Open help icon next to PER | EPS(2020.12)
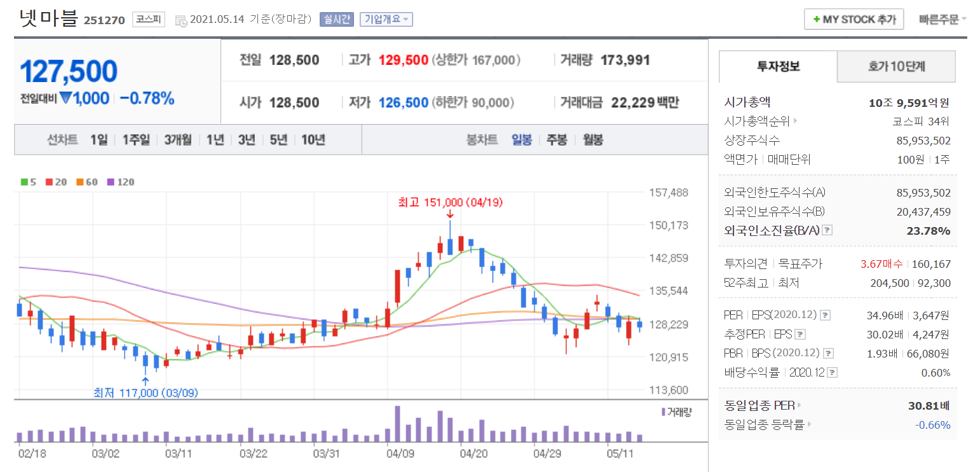The width and height of the screenshot is (980, 472). [x=825, y=315]
